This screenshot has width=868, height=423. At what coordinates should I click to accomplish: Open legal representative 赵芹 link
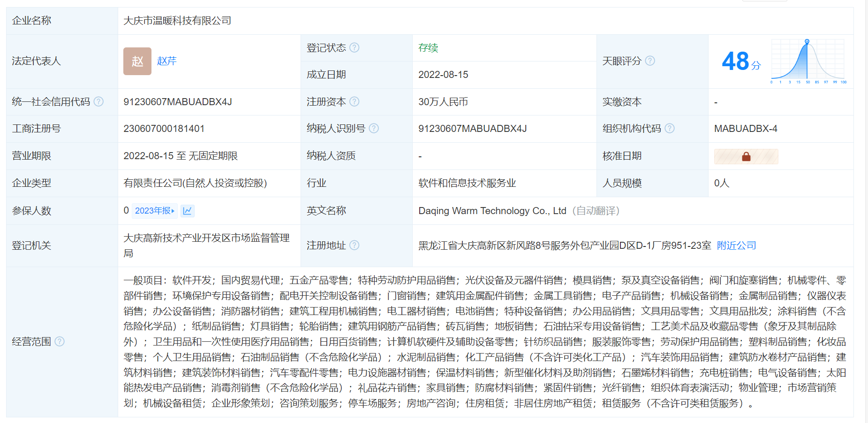coord(166,61)
